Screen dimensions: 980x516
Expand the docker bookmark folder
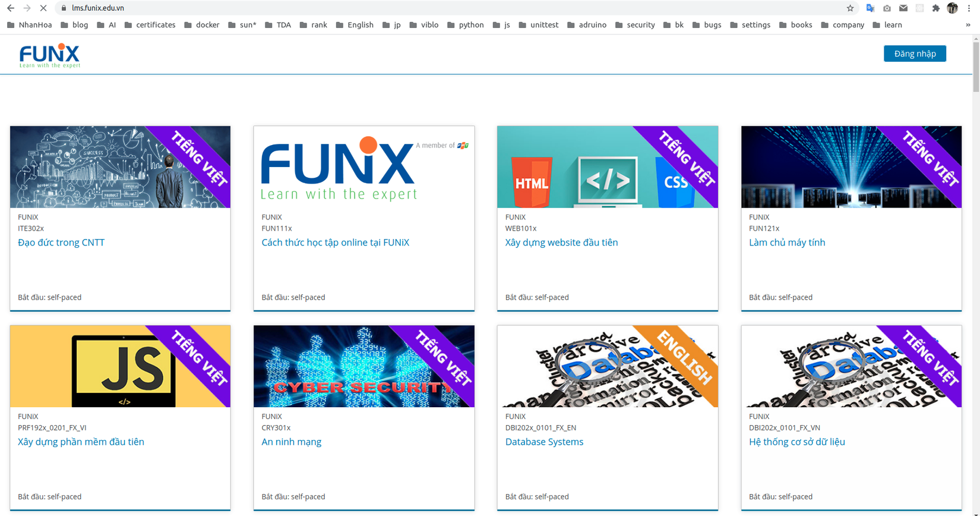click(201, 25)
